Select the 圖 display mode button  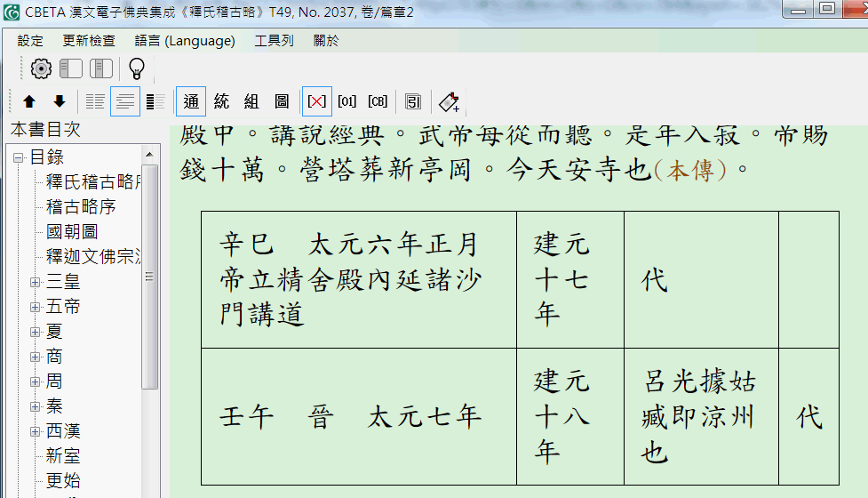point(282,102)
